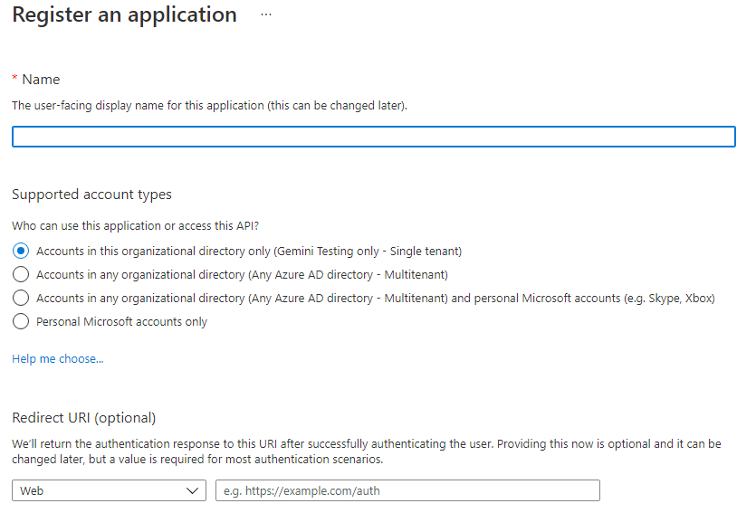
Task: Expand the Web redirect platform dropdown
Action: point(109,490)
